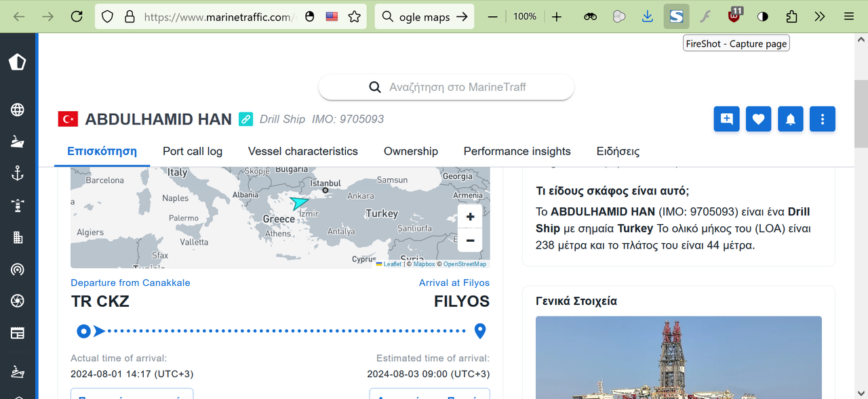The width and height of the screenshot is (868, 399).
Task: Click the add note button with plus
Action: click(x=726, y=119)
